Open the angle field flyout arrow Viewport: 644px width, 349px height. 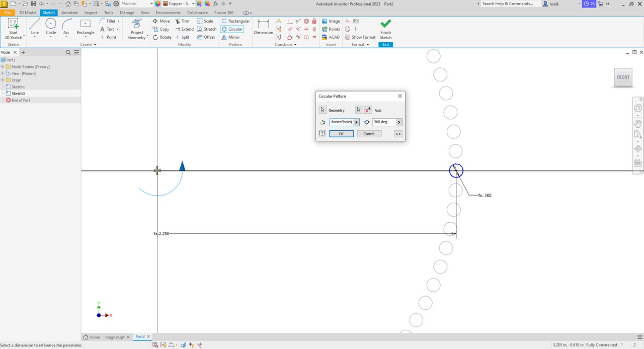[398, 122]
